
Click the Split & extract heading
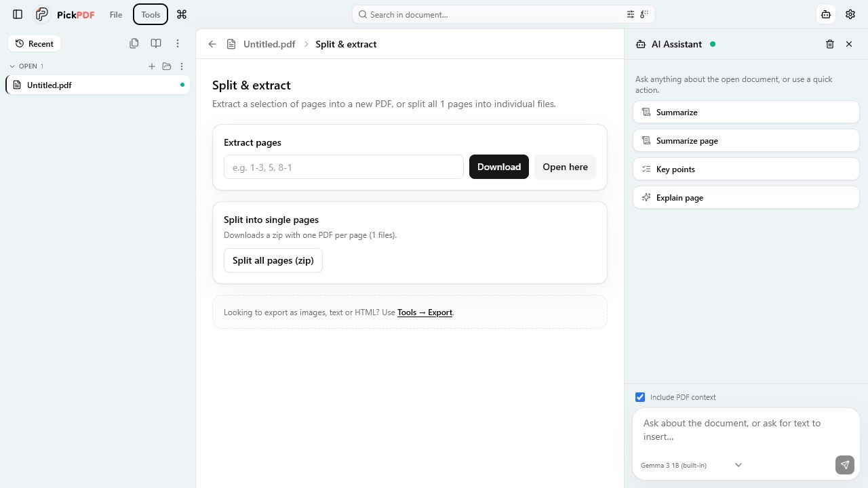point(252,85)
